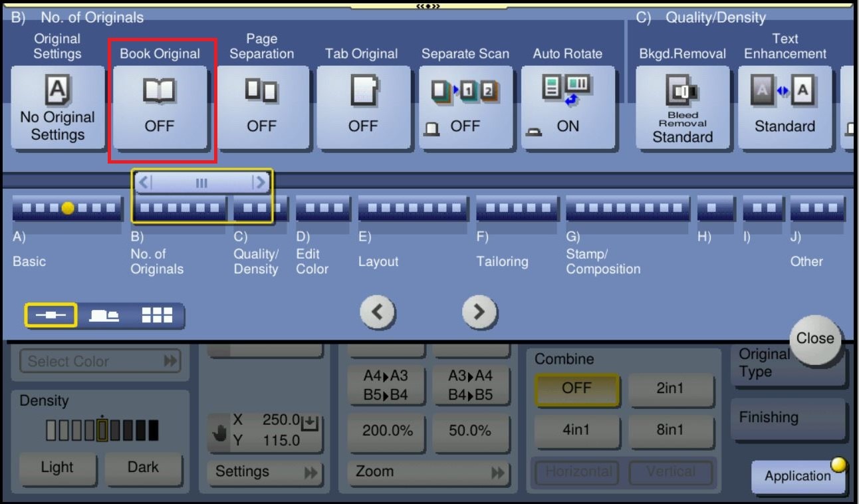Open Bkgd. Removal bleed setting
859x504 pixels.
click(682, 108)
